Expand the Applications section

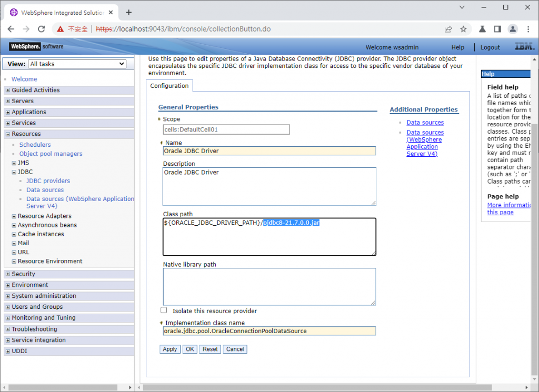(x=8, y=112)
